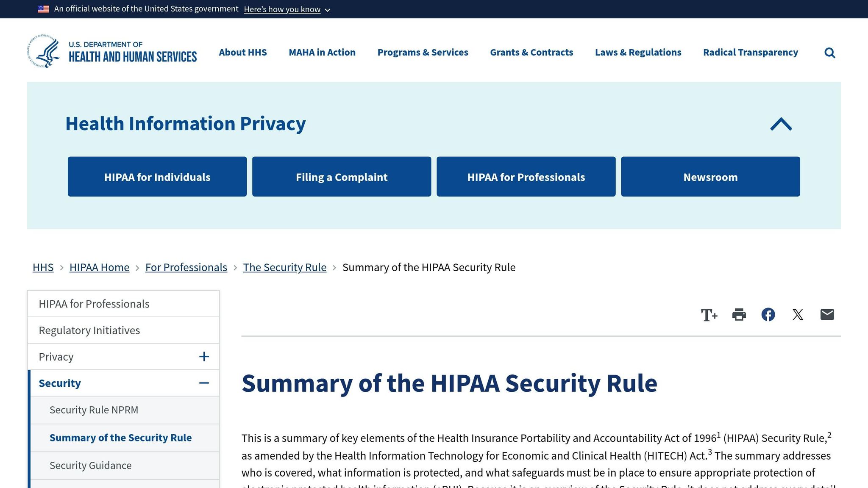The height and width of the screenshot is (488, 868).
Task: Open MAHA in Action menu
Action: click(x=322, y=52)
